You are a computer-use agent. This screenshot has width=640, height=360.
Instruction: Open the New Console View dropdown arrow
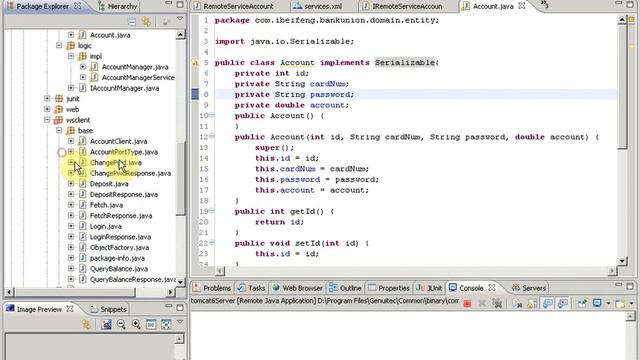click(x=631, y=304)
